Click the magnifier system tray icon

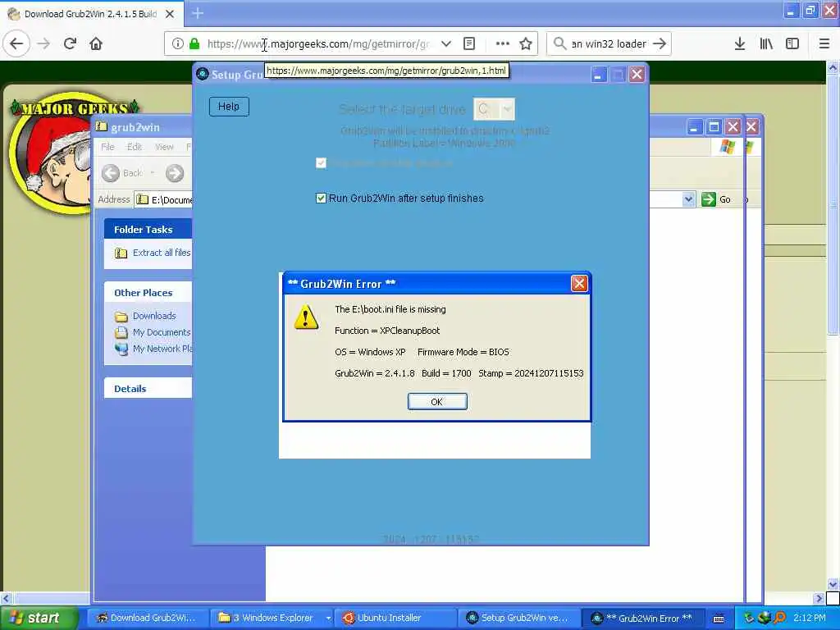[x=780, y=619]
